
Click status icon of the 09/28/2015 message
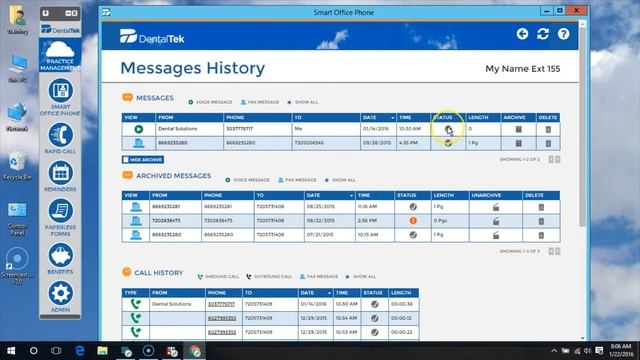pos(448,143)
